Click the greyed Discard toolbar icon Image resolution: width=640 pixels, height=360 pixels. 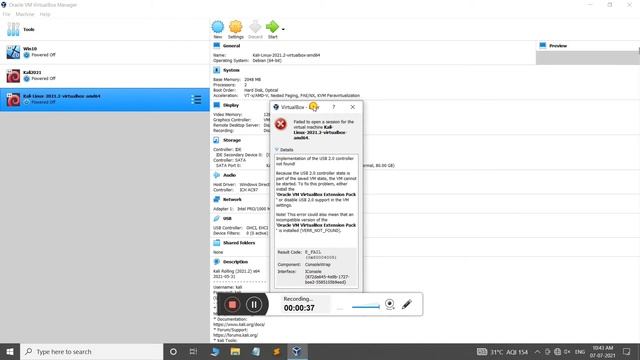click(255, 27)
